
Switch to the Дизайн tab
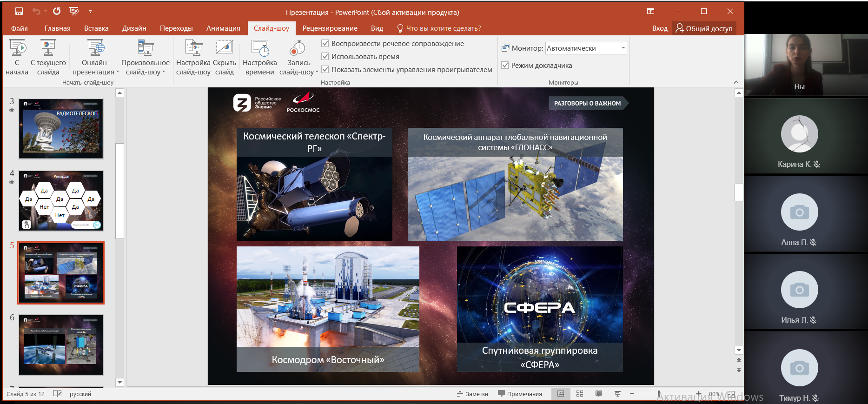134,28
